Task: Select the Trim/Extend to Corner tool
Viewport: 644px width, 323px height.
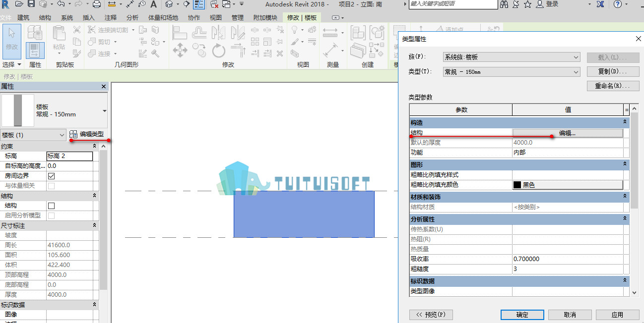Action: pyautogui.click(x=238, y=50)
